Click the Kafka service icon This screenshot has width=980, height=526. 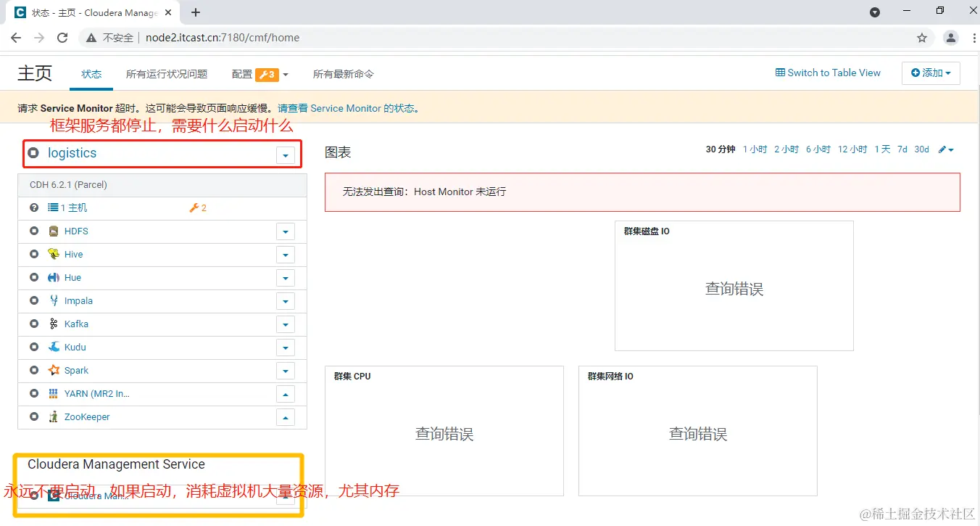(53, 324)
